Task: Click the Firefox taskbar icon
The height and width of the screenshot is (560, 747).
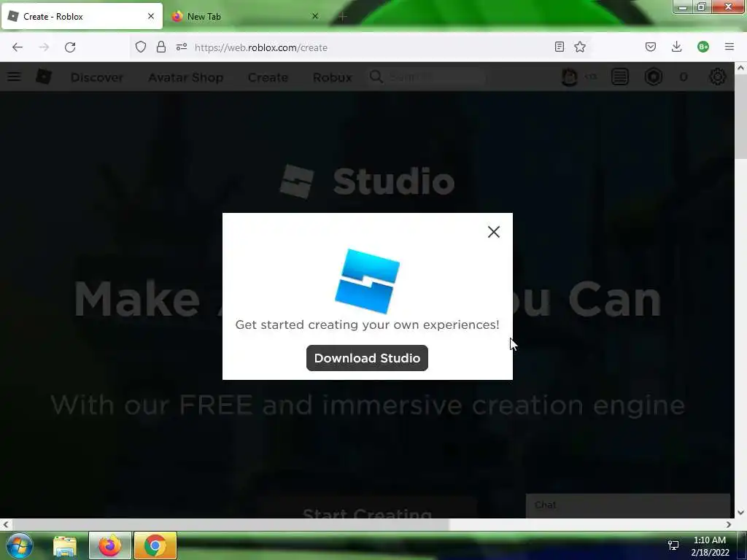Action: (109, 545)
